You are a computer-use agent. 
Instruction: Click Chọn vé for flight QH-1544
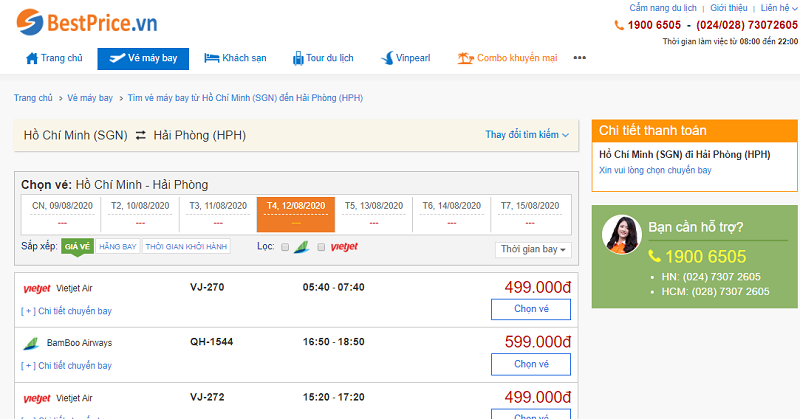tap(531, 364)
